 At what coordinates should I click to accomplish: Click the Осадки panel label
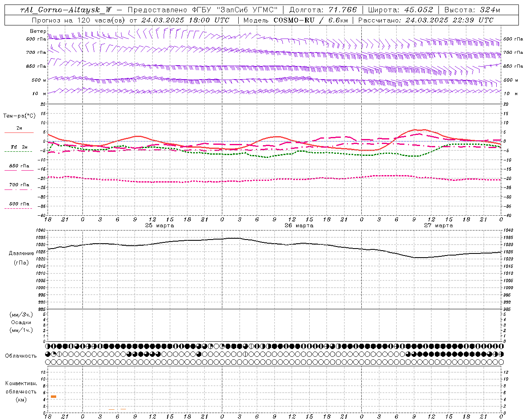coord(21,322)
